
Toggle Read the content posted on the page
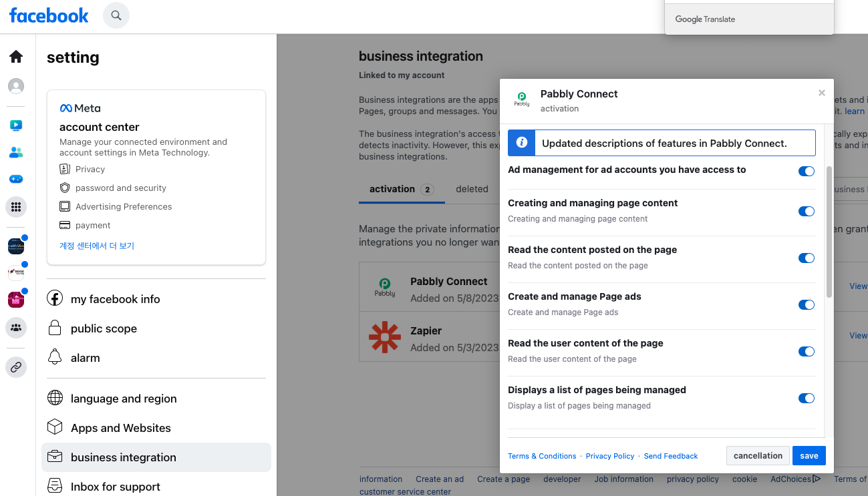[x=807, y=258]
